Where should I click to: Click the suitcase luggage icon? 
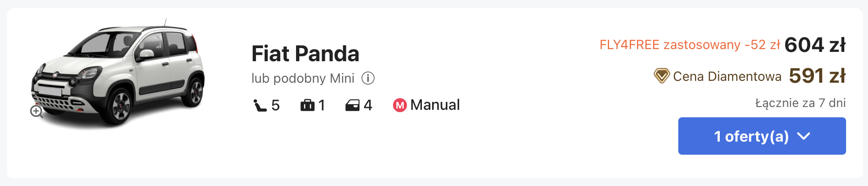pos(308,105)
